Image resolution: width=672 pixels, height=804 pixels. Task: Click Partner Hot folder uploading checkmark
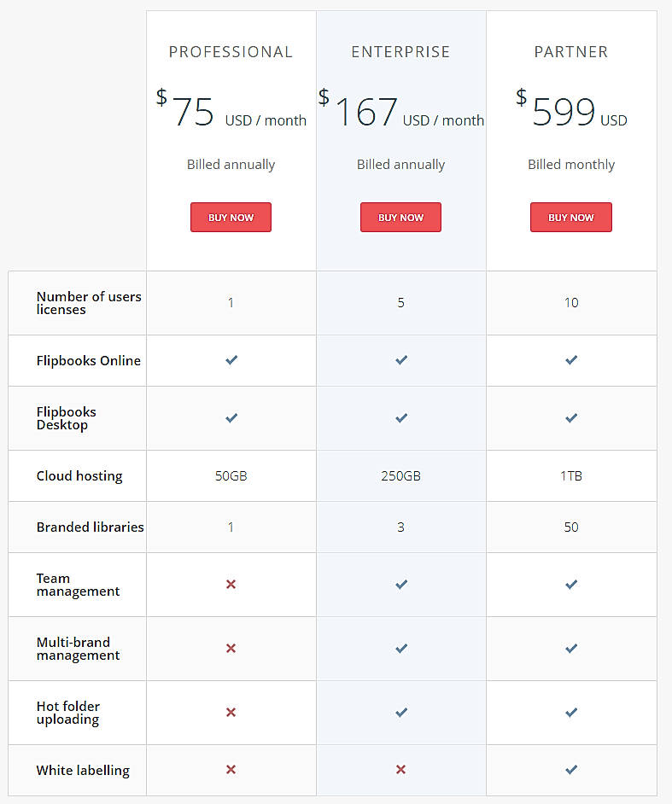pyautogui.click(x=571, y=713)
